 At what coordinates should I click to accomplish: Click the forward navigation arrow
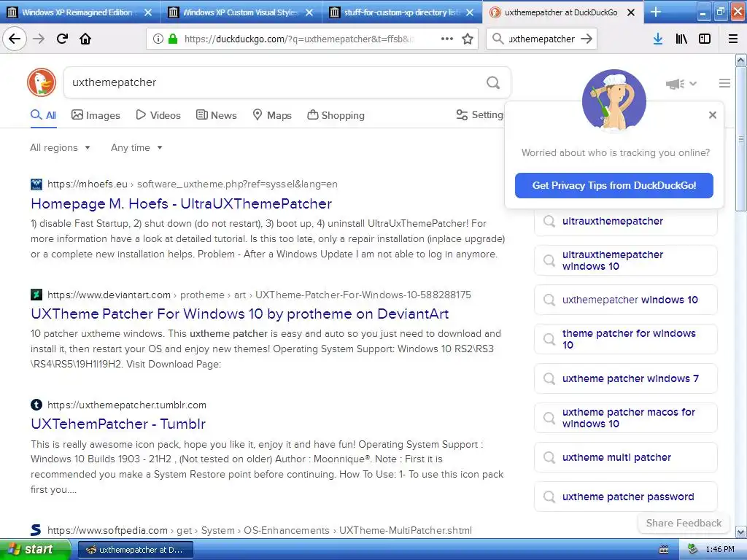tap(39, 39)
